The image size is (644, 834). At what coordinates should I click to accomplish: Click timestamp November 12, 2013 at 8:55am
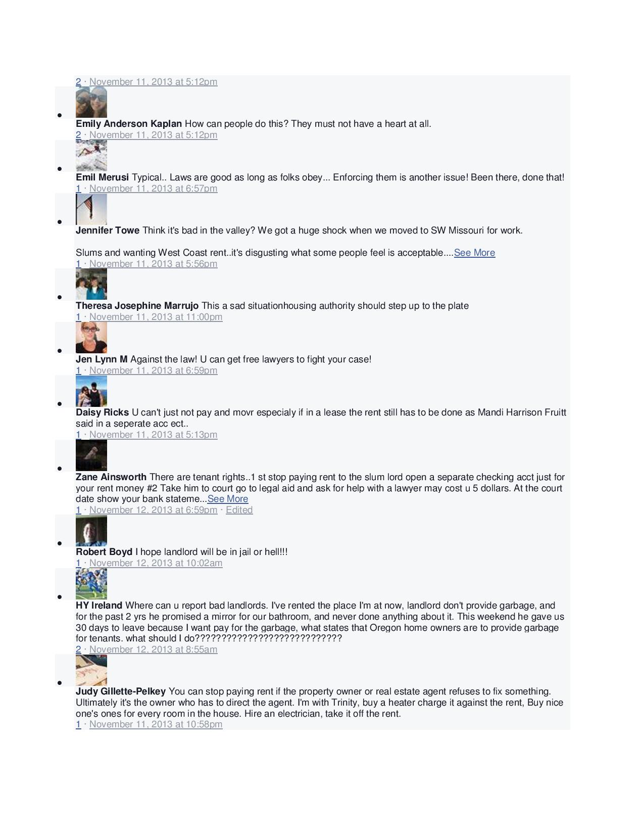[x=154, y=650]
